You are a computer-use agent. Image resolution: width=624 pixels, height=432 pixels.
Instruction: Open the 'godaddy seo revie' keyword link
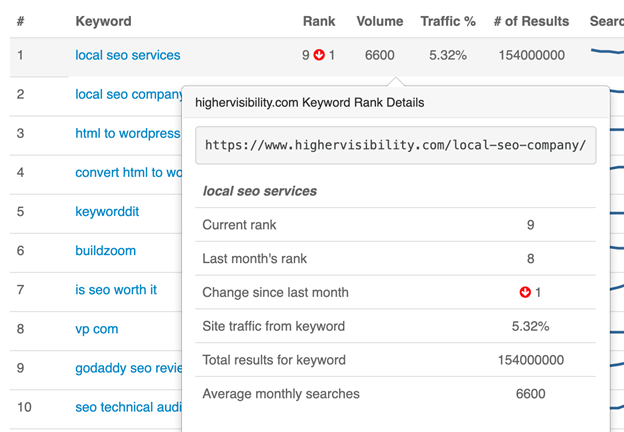(128, 368)
